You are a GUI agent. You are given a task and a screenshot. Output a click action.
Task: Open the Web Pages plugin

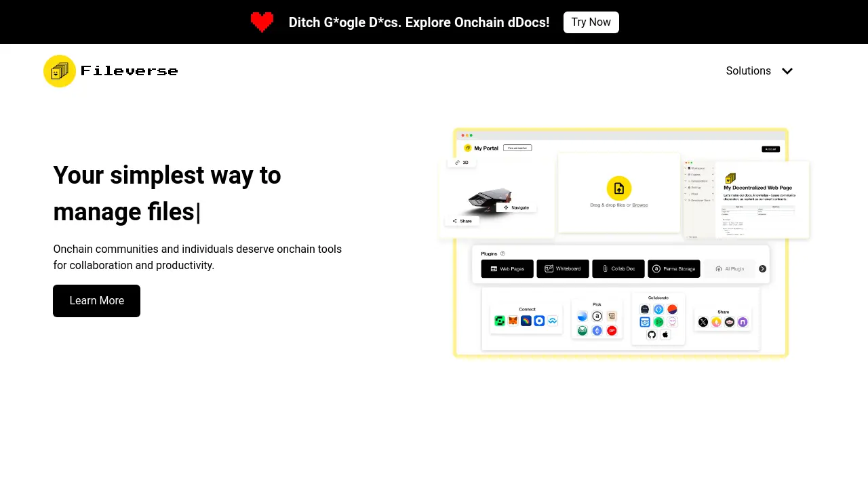(x=507, y=269)
